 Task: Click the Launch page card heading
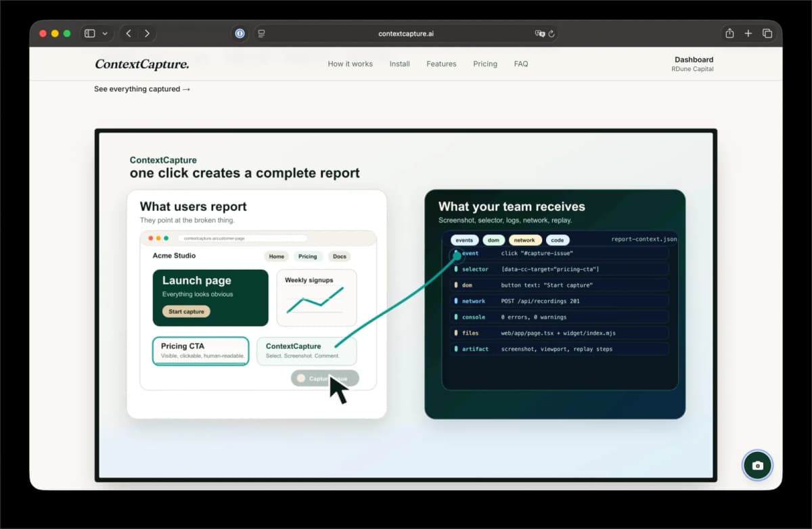pyautogui.click(x=196, y=280)
